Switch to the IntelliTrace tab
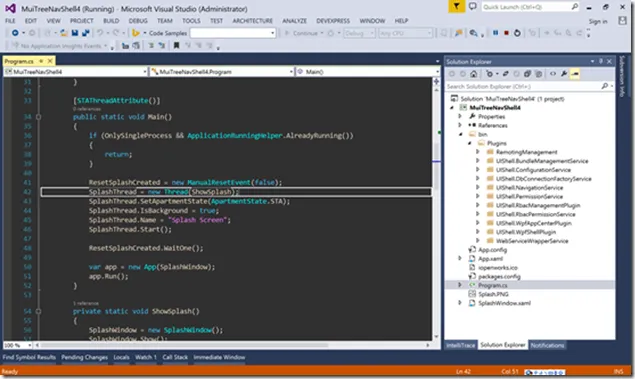Image resolution: width=635 pixels, height=379 pixels. (x=460, y=345)
